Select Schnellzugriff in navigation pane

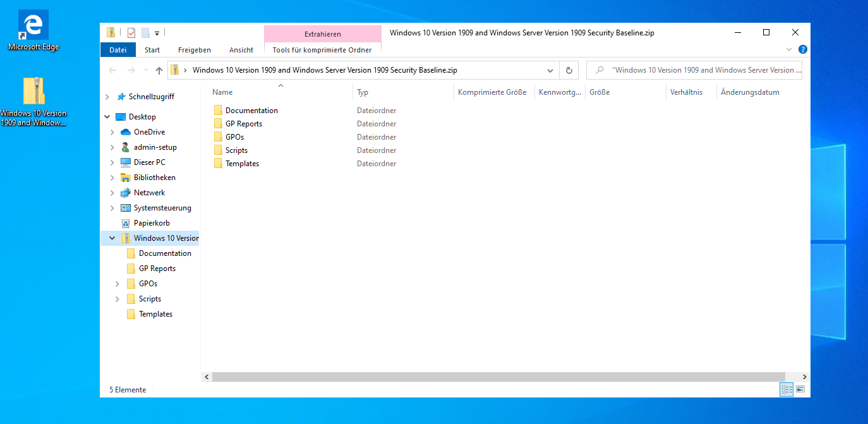(151, 97)
